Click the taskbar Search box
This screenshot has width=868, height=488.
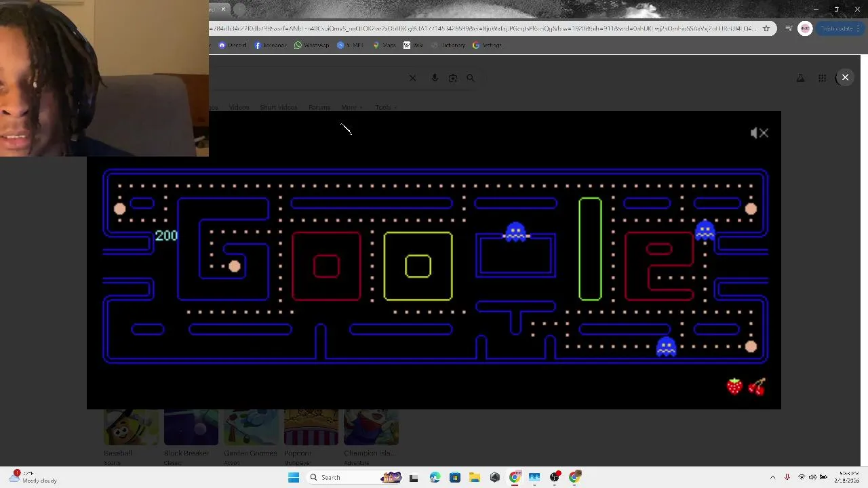[x=354, y=477]
